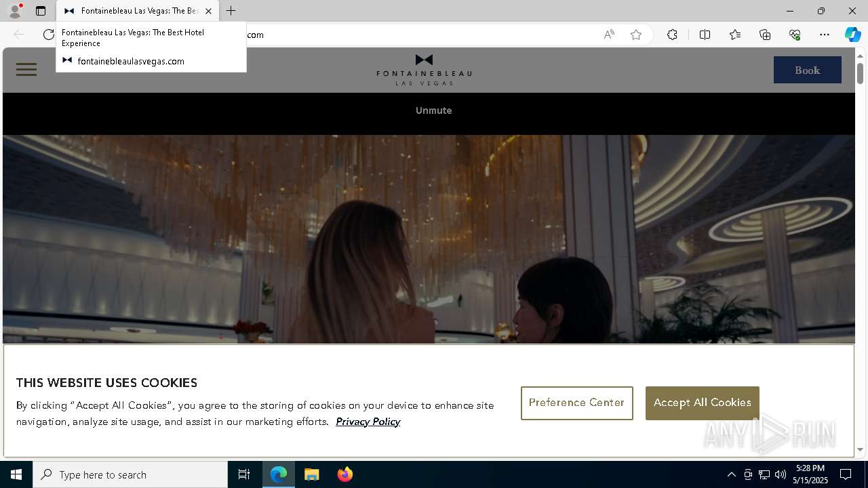Refresh the current page

click(48, 35)
